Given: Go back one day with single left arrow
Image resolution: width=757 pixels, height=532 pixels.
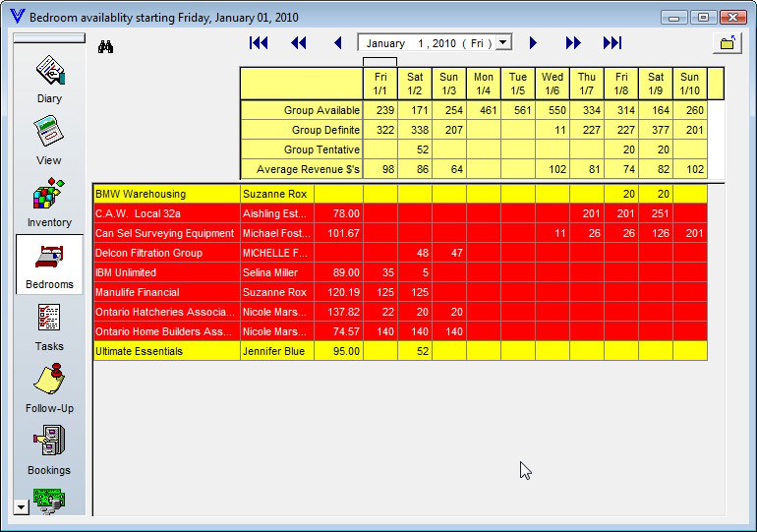Looking at the screenshot, I should (x=337, y=43).
